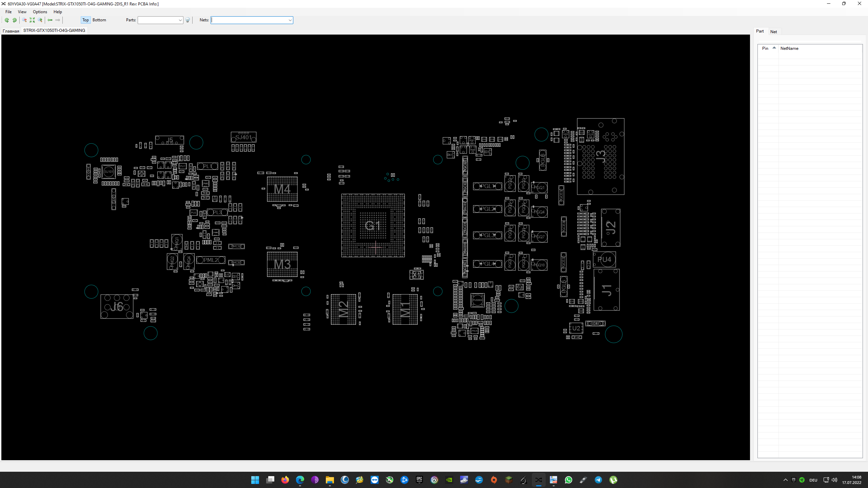Open the Options menu
Image resolution: width=868 pixels, height=488 pixels.
(x=40, y=12)
